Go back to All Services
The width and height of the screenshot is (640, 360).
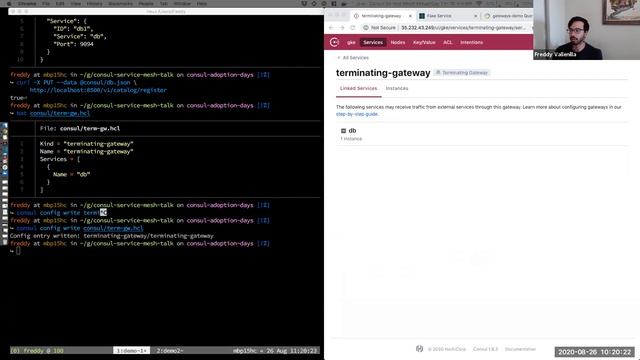353,58
